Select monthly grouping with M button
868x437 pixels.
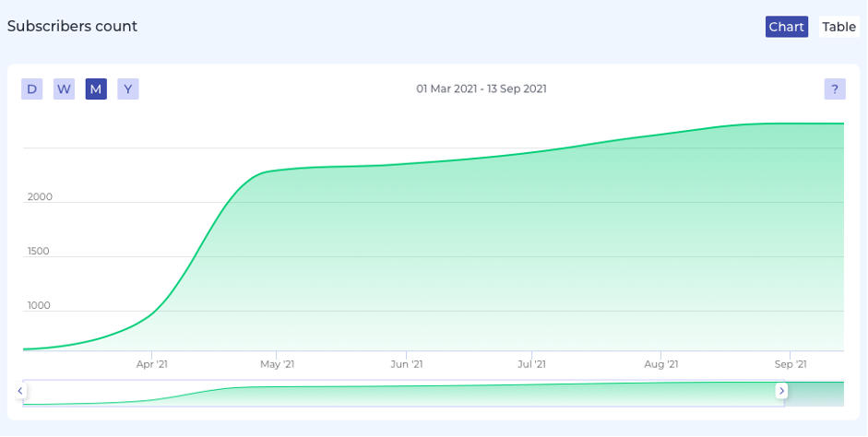click(x=96, y=89)
